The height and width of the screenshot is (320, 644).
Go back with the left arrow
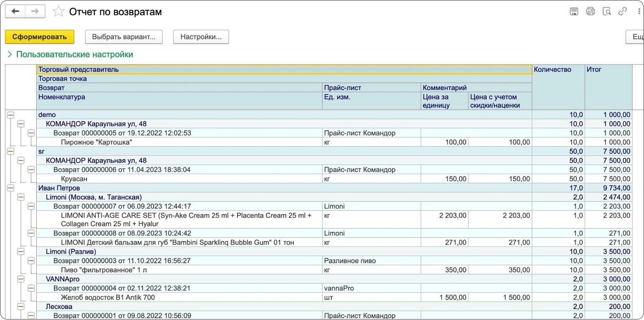coord(15,12)
